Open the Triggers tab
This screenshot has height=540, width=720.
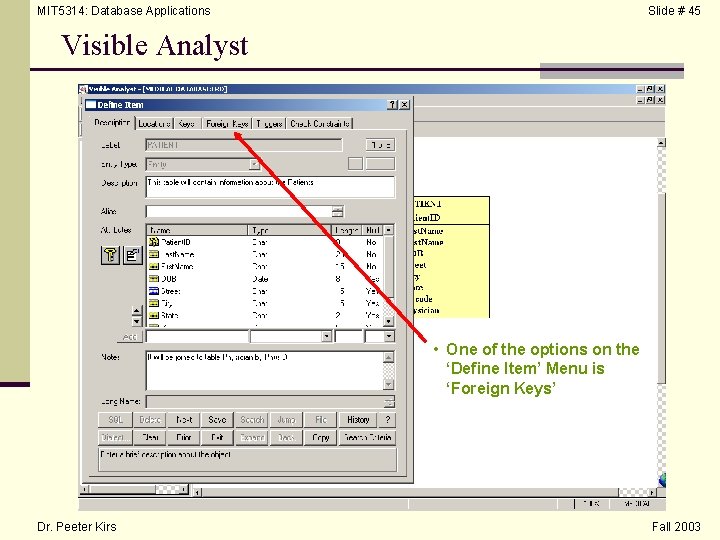(x=269, y=124)
